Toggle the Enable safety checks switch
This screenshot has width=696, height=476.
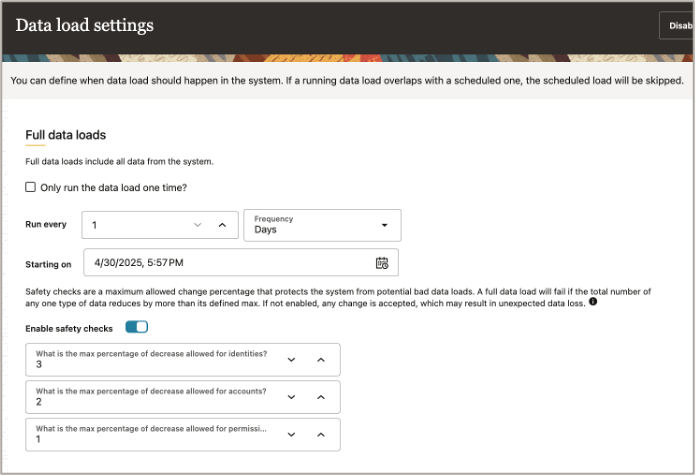(136, 327)
